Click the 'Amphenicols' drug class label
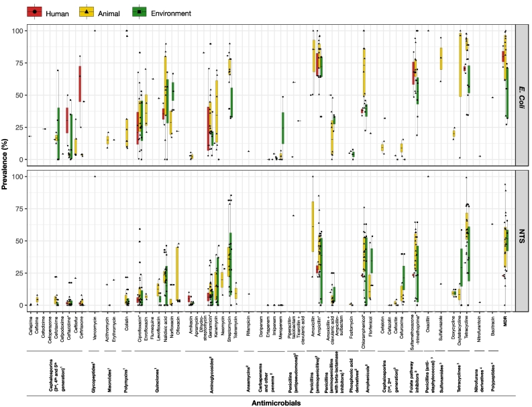The height and width of the screenshot is (407, 532). [368, 379]
